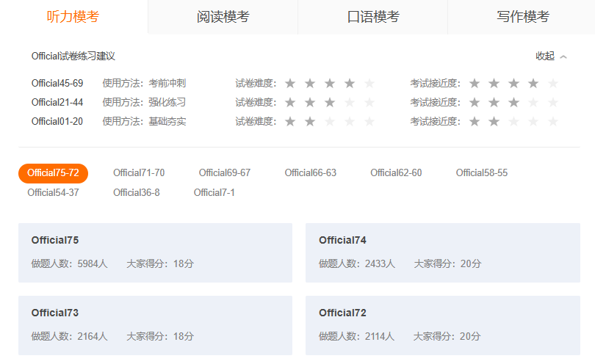Open the Official72 test card

(x=442, y=325)
